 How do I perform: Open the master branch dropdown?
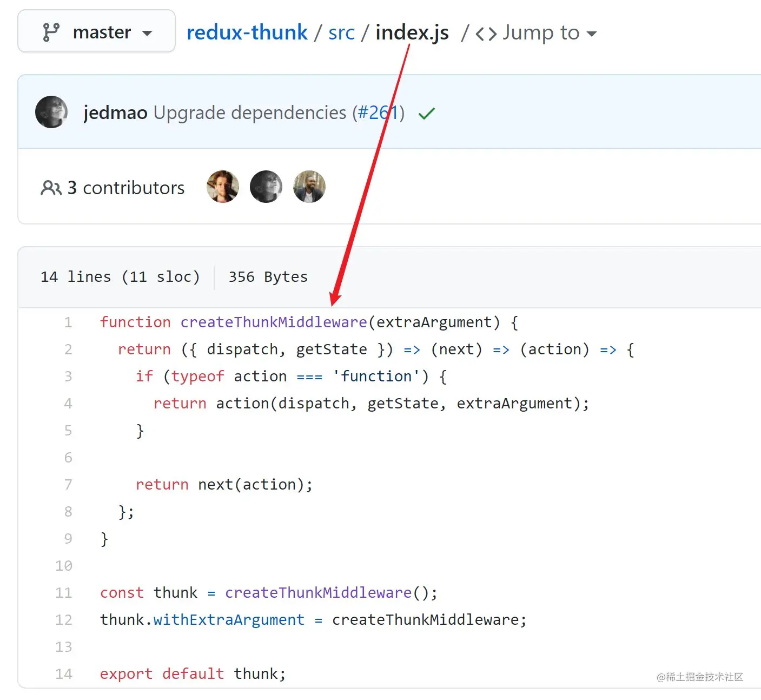[x=96, y=31]
